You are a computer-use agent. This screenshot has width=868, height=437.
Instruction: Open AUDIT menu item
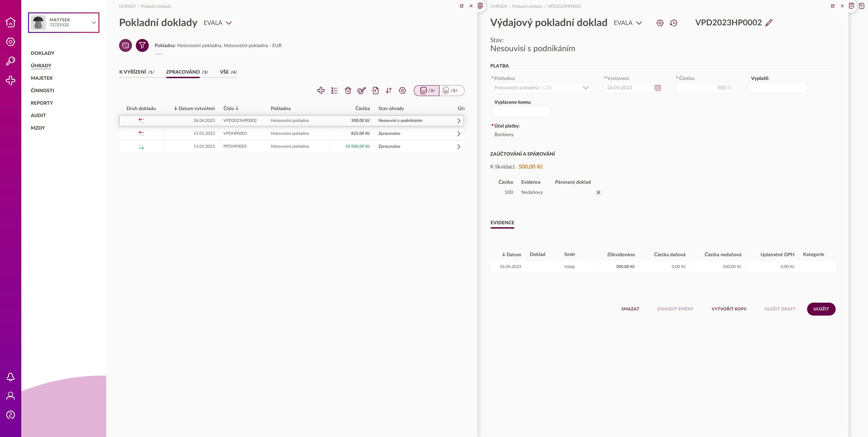38,116
